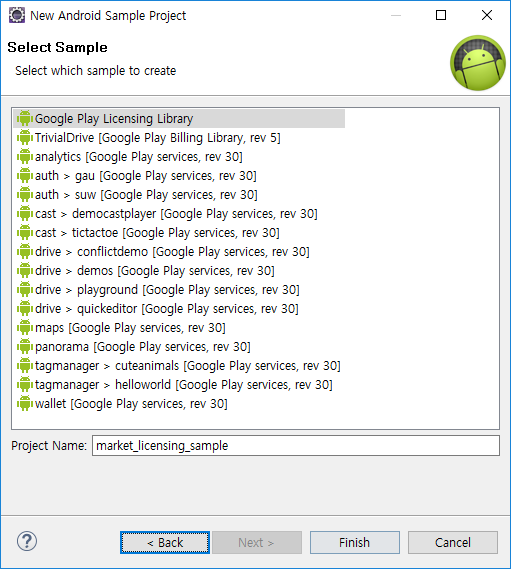The height and width of the screenshot is (569, 511).
Task: Click the Android icon next to analytics
Action: [25, 156]
